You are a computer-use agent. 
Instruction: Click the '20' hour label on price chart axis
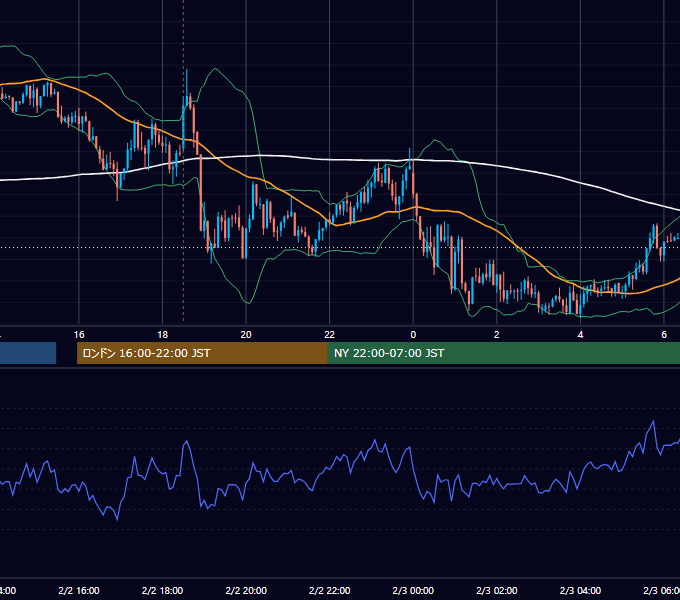(x=246, y=335)
